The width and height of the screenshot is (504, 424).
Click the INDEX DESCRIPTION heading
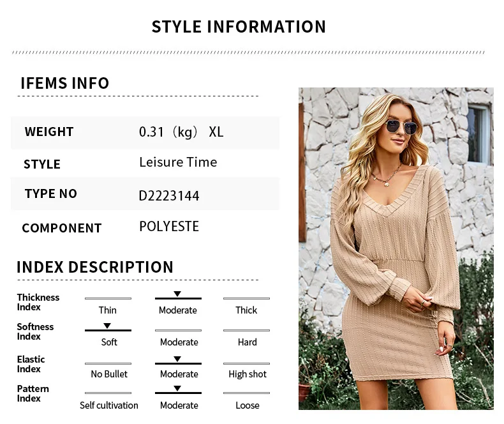pyautogui.click(x=95, y=267)
